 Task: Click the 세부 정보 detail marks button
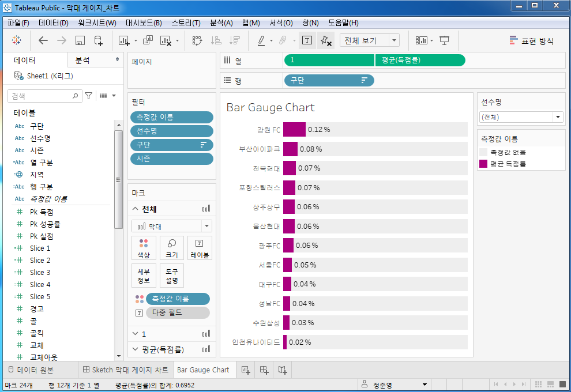coord(144,276)
